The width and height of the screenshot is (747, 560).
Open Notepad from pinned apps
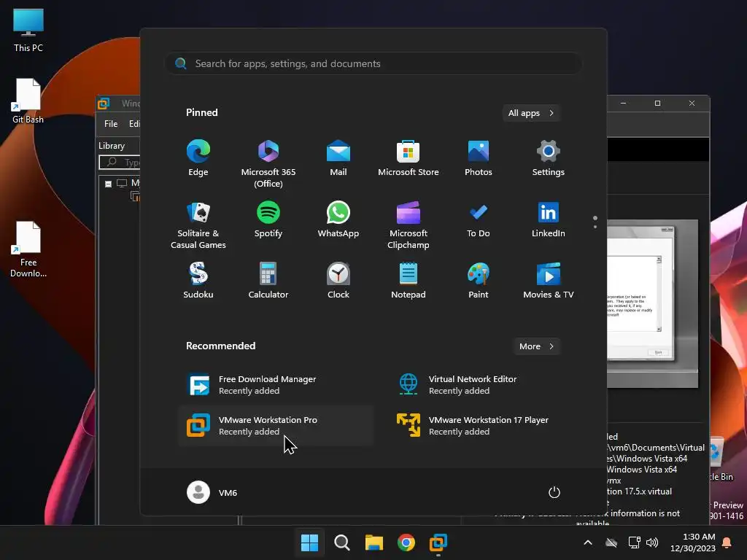[x=409, y=280]
